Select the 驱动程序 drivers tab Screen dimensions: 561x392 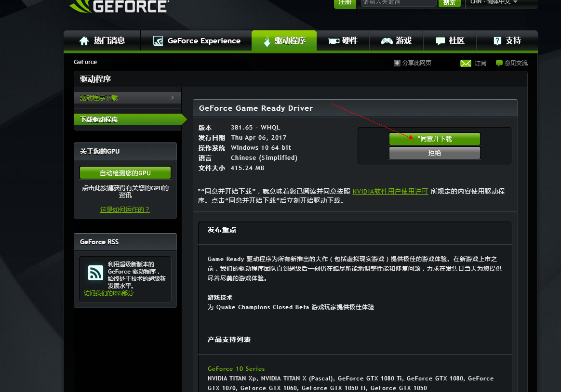[x=284, y=41]
